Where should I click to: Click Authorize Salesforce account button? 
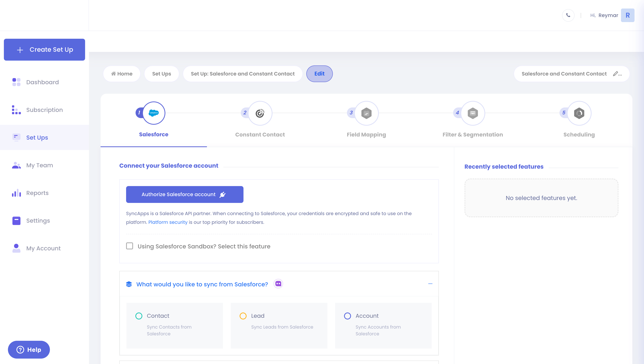[184, 195]
